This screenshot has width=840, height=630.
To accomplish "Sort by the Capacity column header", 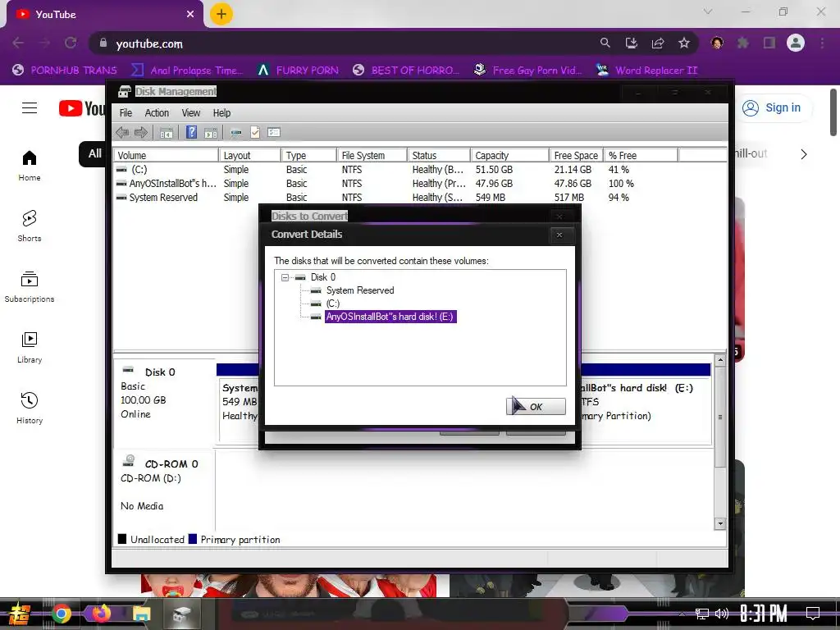I will pyautogui.click(x=510, y=155).
